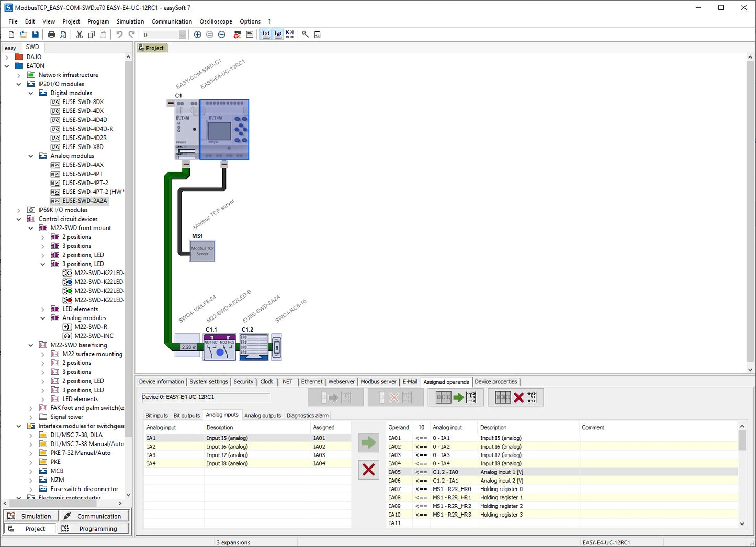The image size is (756, 547).
Task: Click the catalog tree horizontal scrollbar
Action: click(63, 503)
